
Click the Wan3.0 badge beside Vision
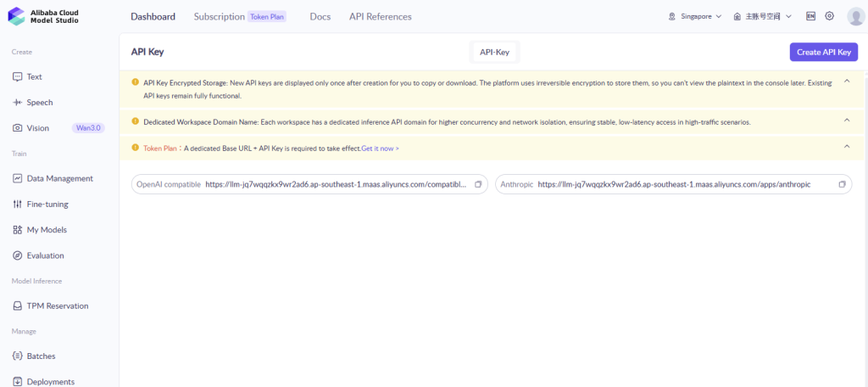[88, 128]
